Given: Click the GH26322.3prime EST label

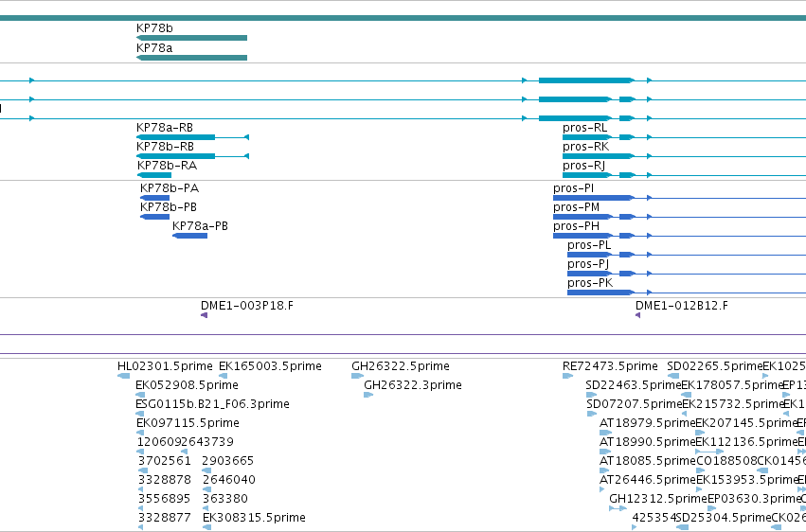Looking at the screenshot, I should click(x=413, y=385).
